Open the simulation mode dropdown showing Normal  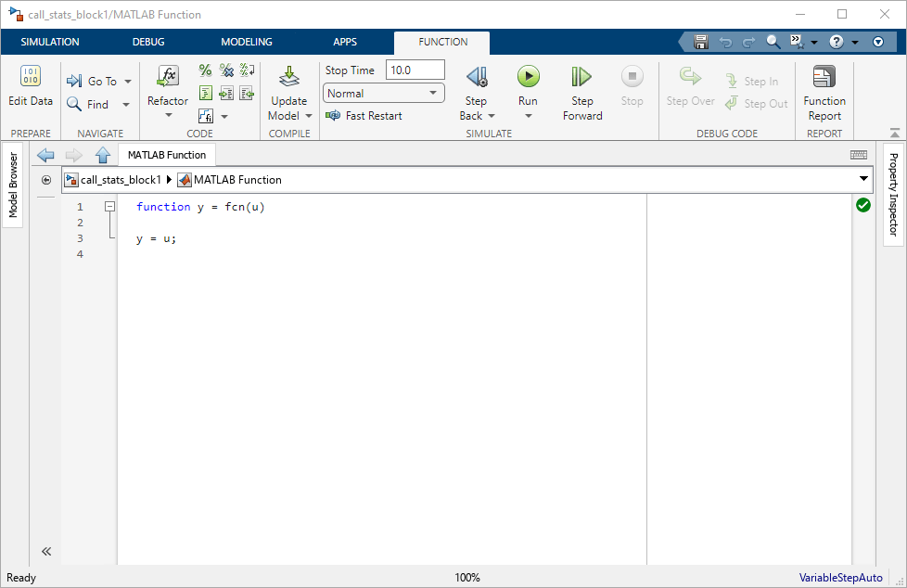point(383,93)
